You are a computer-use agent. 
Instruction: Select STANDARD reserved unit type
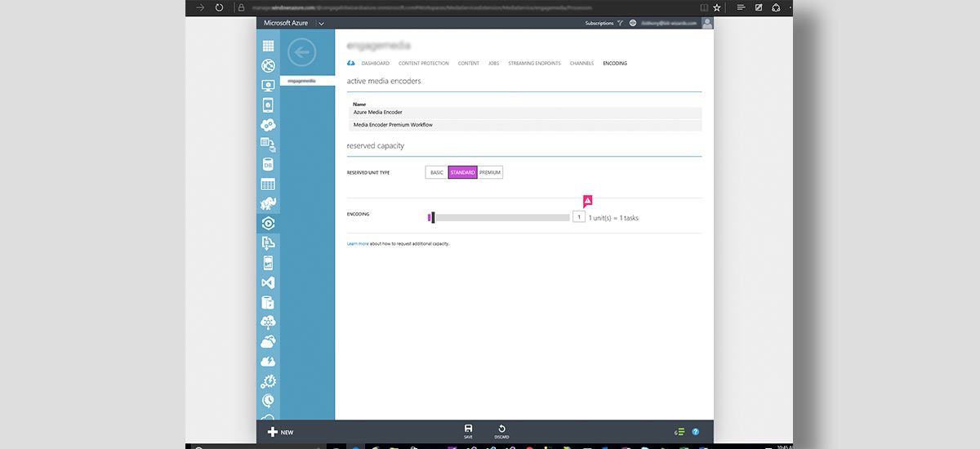(462, 172)
